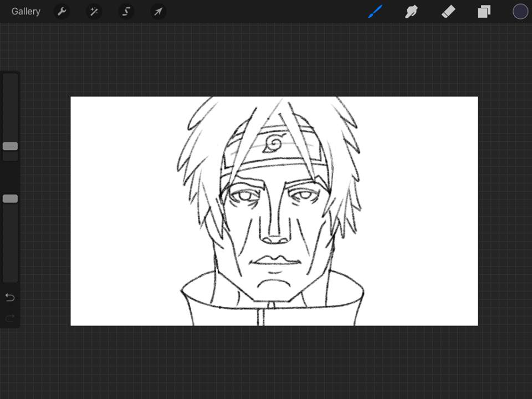This screenshot has height=399, width=532.
Task: Tap the leaf symbol on the headband
Action: pos(273,144)
